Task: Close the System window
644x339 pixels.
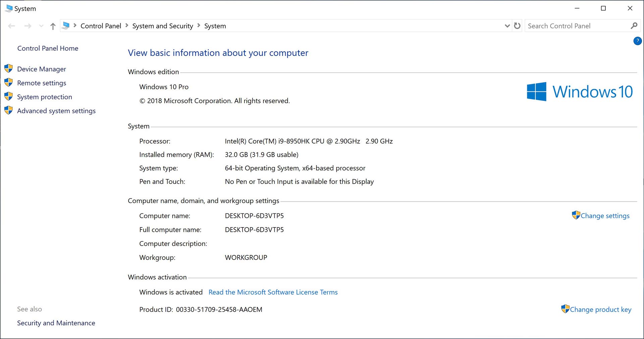Action: click(x=630, y=8)
